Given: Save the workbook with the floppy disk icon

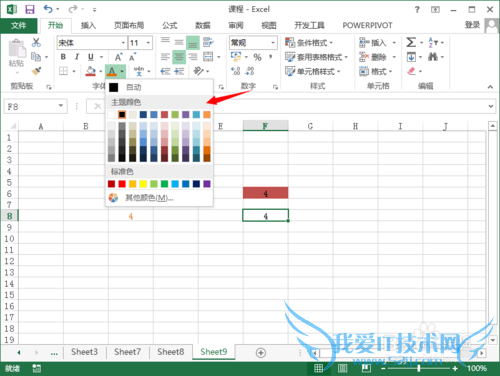Looking at the screenshot, I should pos(30,9).
